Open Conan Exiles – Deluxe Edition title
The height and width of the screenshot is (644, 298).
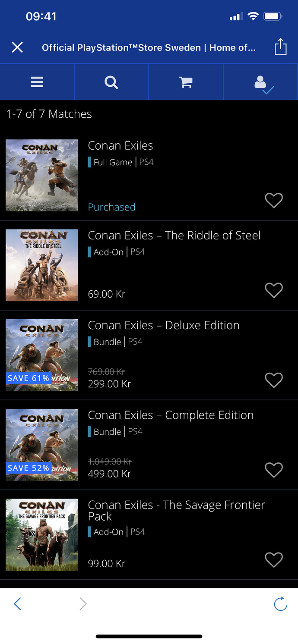[x=163, y=325]
